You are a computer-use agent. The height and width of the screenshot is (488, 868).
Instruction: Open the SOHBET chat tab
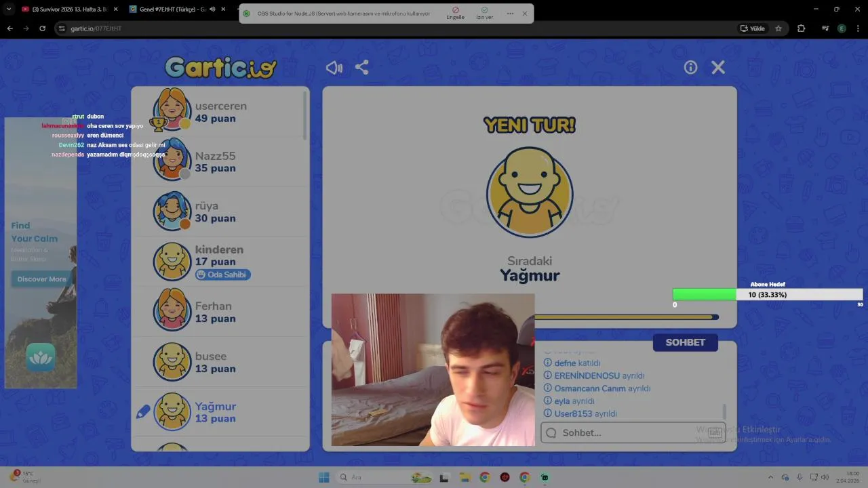point(685,342)
